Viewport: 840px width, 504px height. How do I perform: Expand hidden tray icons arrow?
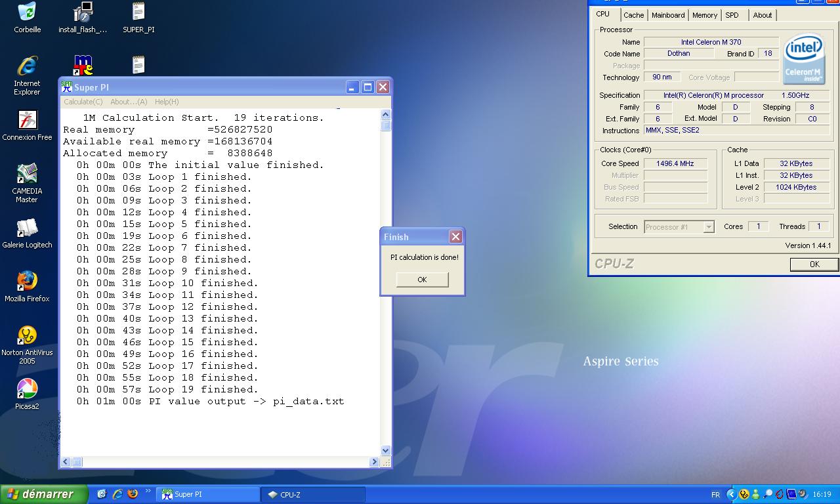(731, 494)
